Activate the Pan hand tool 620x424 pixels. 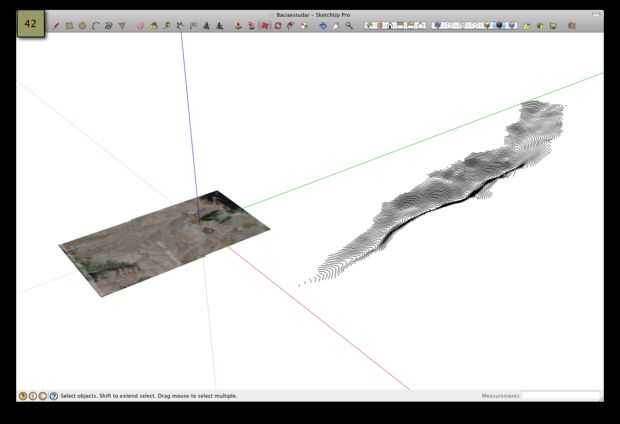coord(336,26)
